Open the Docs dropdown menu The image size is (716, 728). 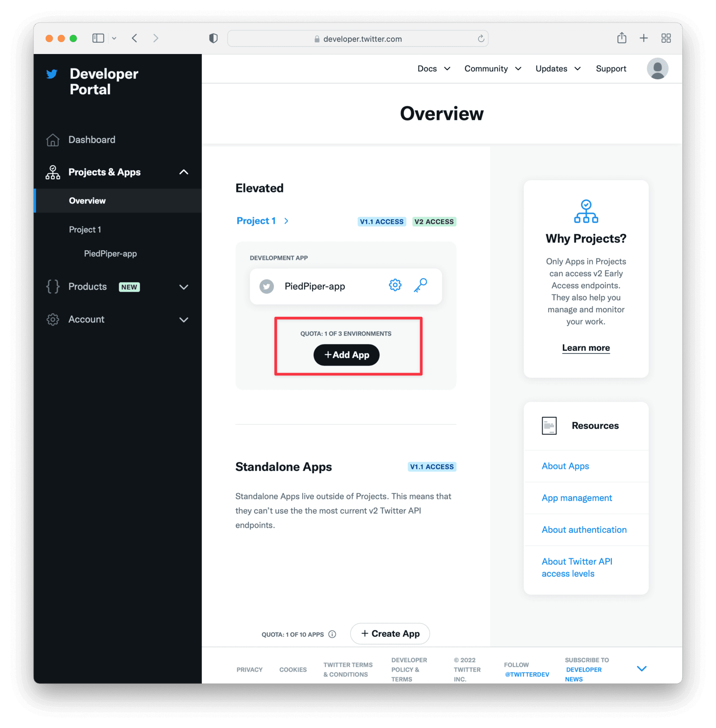(x=433, y=68)
